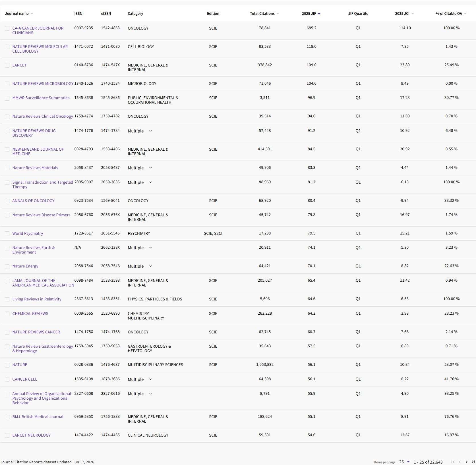Open NATURE REVIEWS CANCER link
Image resolution: width=476 pixels, height=465 pixels.
click(36, 332)
